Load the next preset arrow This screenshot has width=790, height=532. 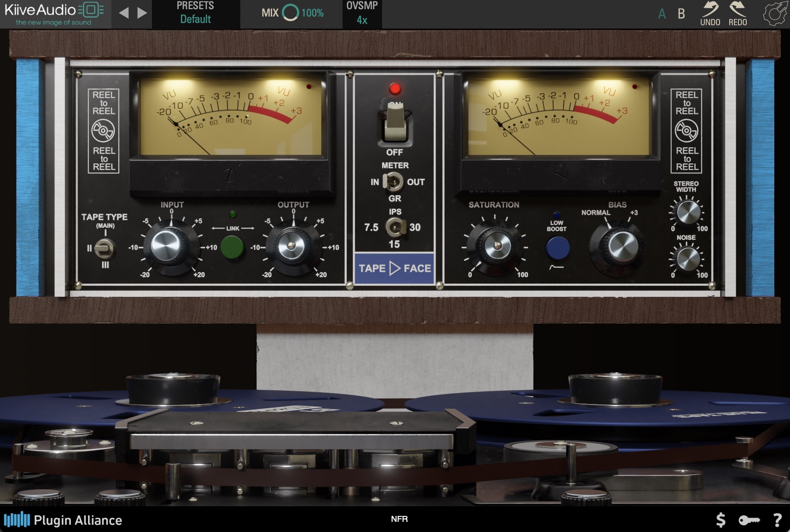142,13
